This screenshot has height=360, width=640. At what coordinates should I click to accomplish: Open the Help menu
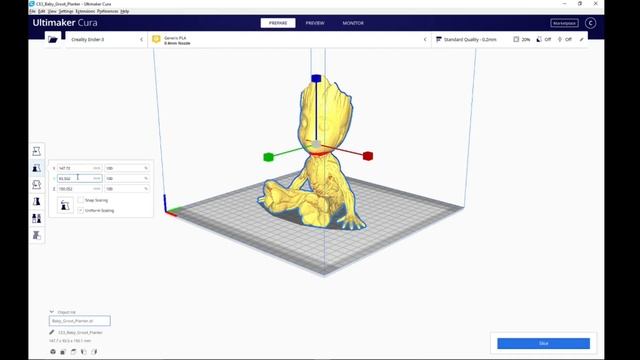tap(125, 11)
